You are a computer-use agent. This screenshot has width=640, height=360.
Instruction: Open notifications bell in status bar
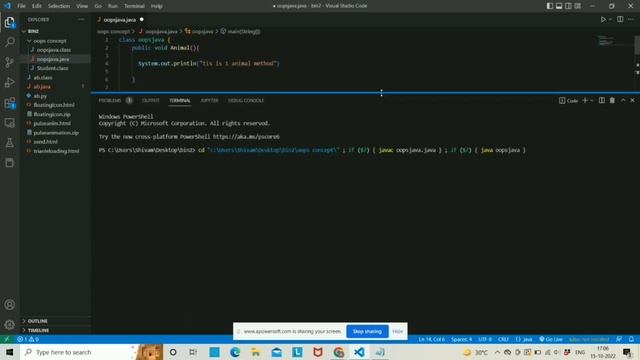coord(631,339)
